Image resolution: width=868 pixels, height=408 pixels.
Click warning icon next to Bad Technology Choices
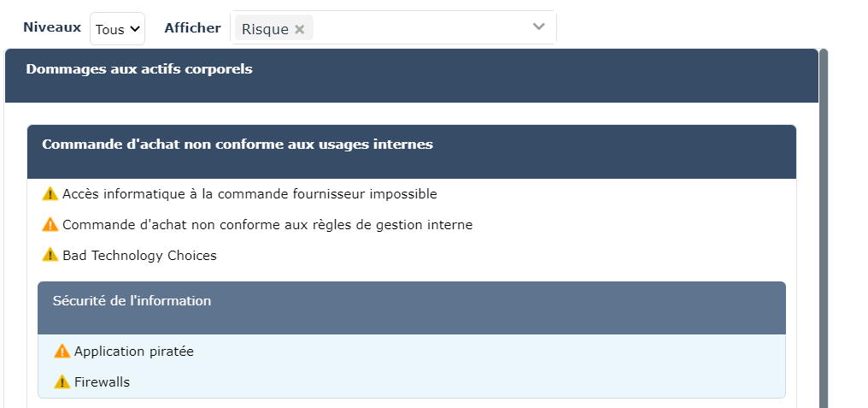click(x=50, y=256)
